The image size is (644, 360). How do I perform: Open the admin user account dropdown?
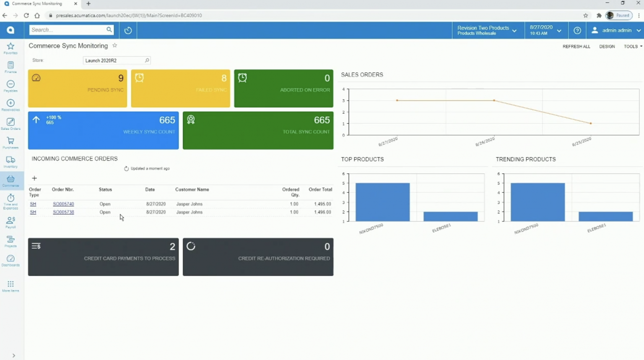click(x=615, y=30)
